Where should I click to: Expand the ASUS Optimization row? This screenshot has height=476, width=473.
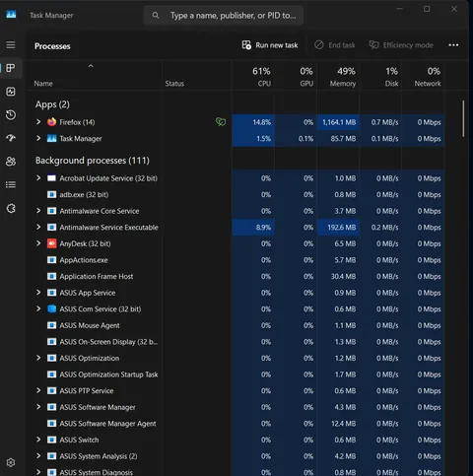[38, 358]
